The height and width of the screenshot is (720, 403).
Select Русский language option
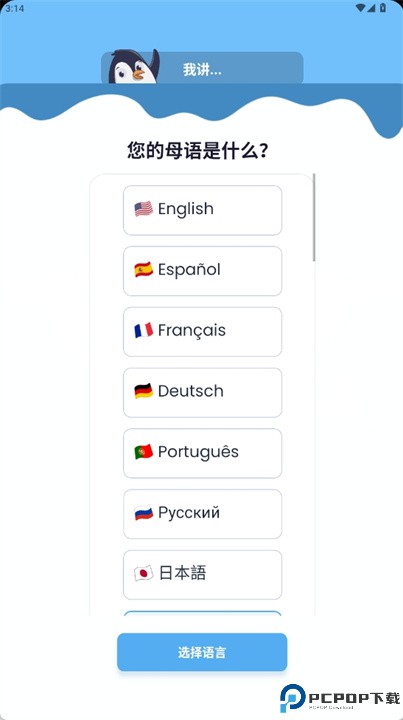point(202,514)
